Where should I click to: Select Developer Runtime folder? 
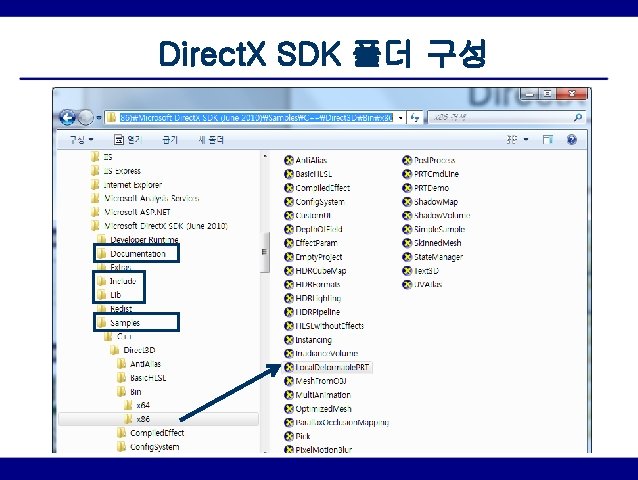138,240
